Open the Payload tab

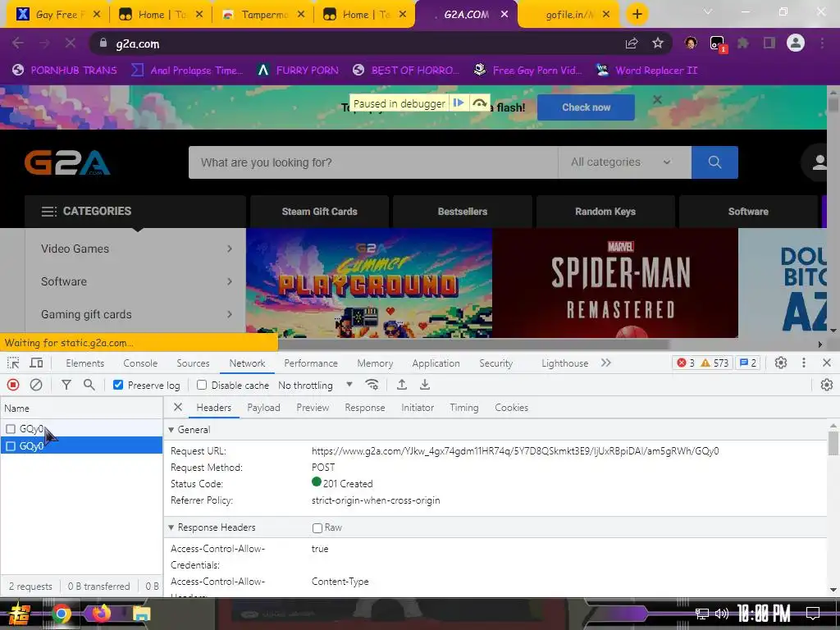(263, 408)
